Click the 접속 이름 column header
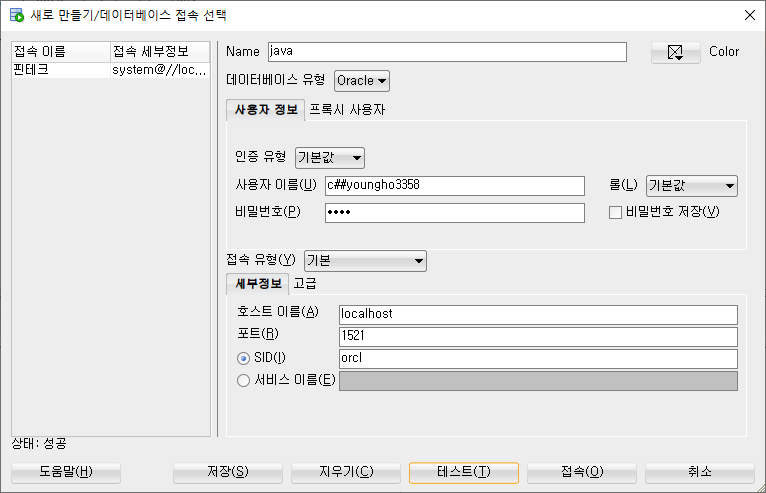This screenshot has height=493, width=766. pyautogui.click(x=61, y=52)
